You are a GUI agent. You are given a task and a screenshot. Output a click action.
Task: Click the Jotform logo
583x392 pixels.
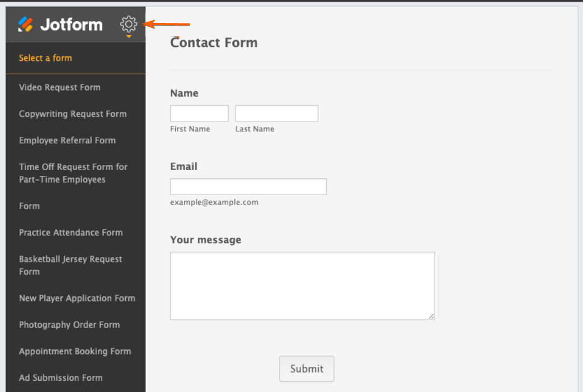pyautogui.click(x=60, y=25)
